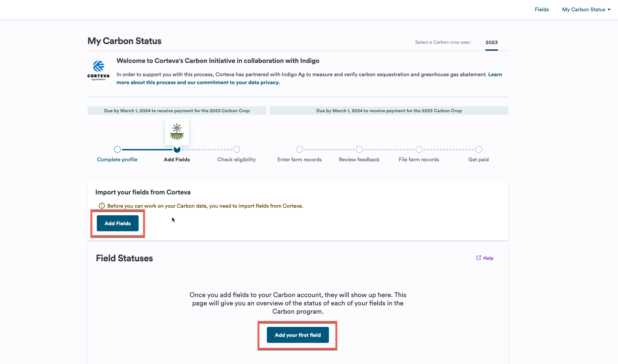Select the filled Add Fields step marker
Screen dimensions: 618x364
[x=177, y=149]
